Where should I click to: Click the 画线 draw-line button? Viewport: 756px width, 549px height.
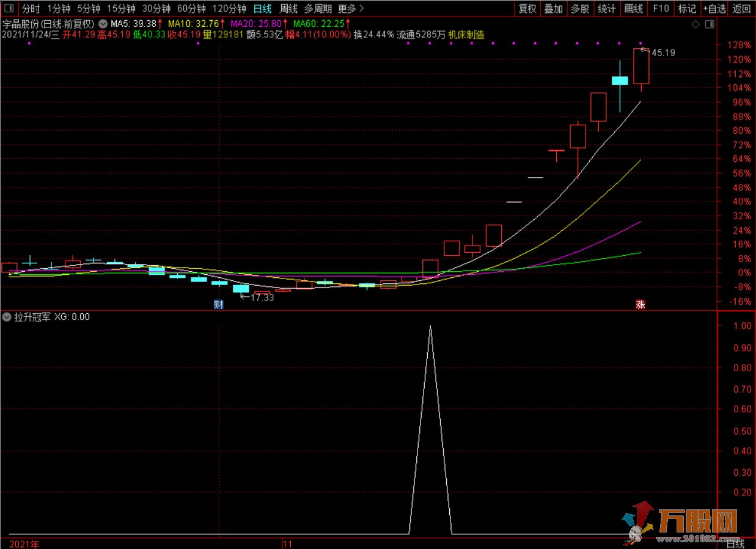click(634, 9)
